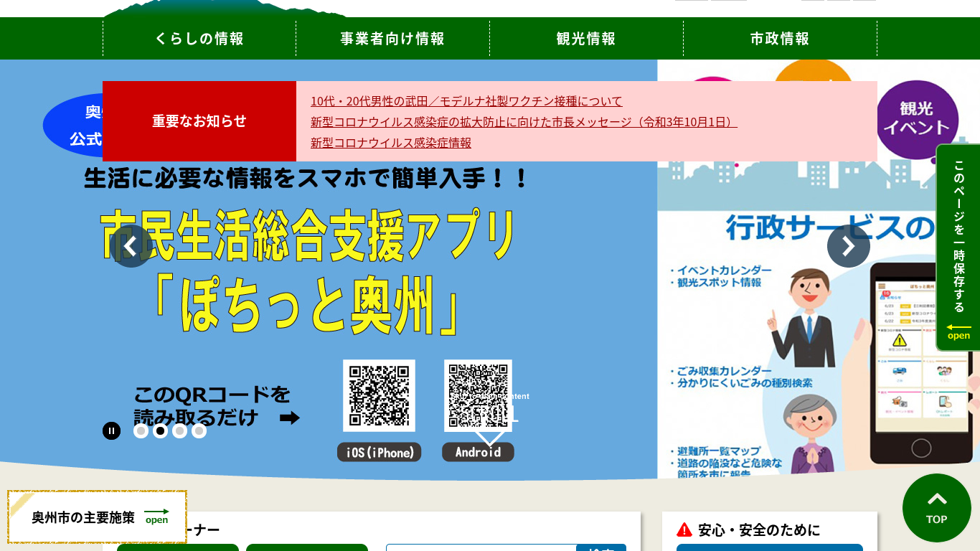
Task: Open the 市長メッセージ(令和3年10月1日) link
Action: tap(524, 122)
